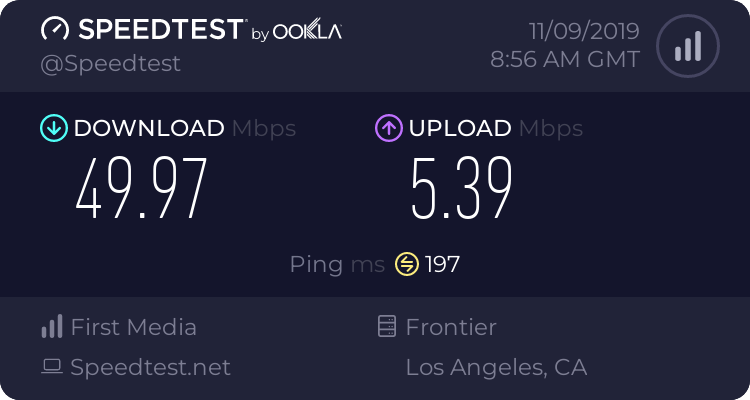Click the Frontier server icon
The height and width of the screenshot is (400, 750).
pos(387,327)
